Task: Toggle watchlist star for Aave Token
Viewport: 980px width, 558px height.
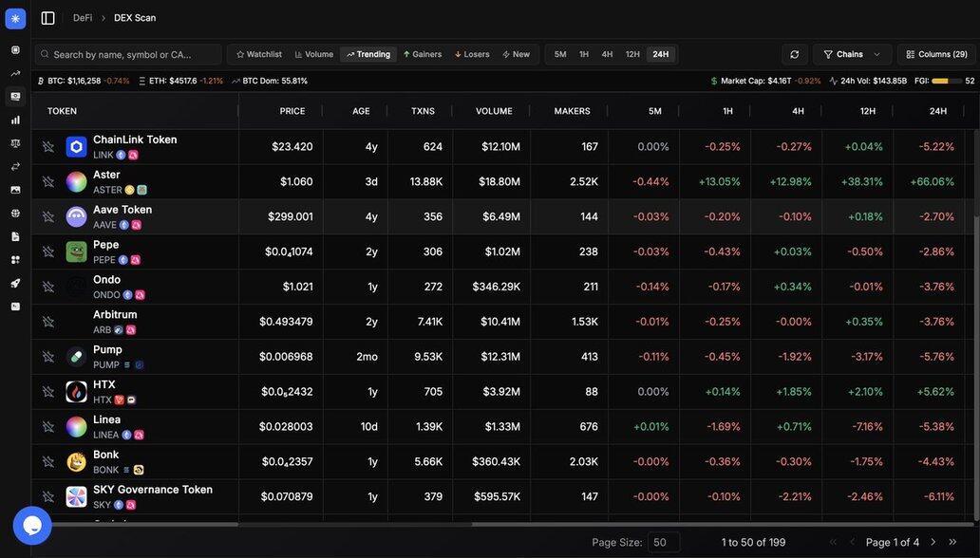Action: click(48, 216)
